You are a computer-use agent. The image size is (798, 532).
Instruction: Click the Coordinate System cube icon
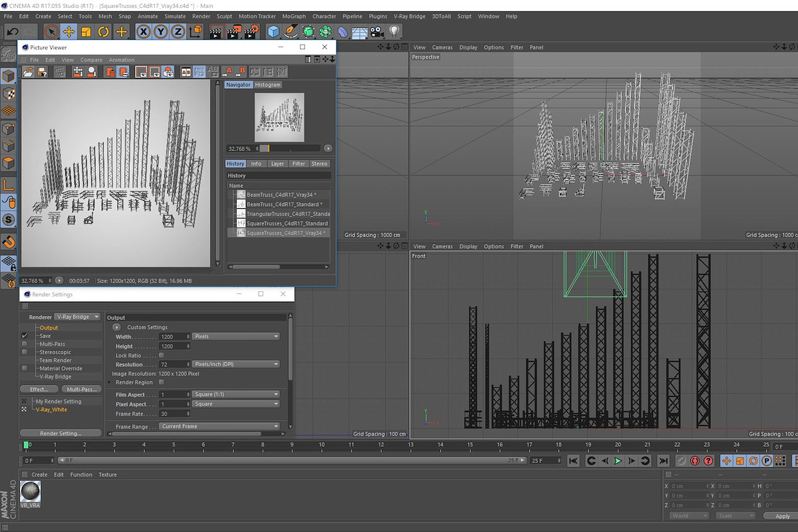click(196, 31)
